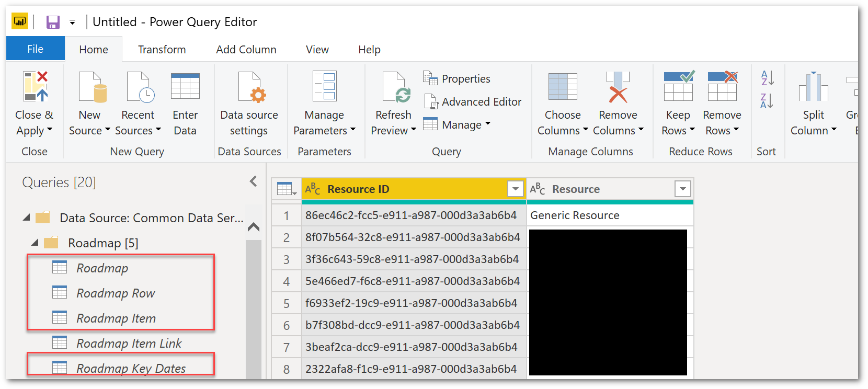Click the New Source icon

[93, 87]
